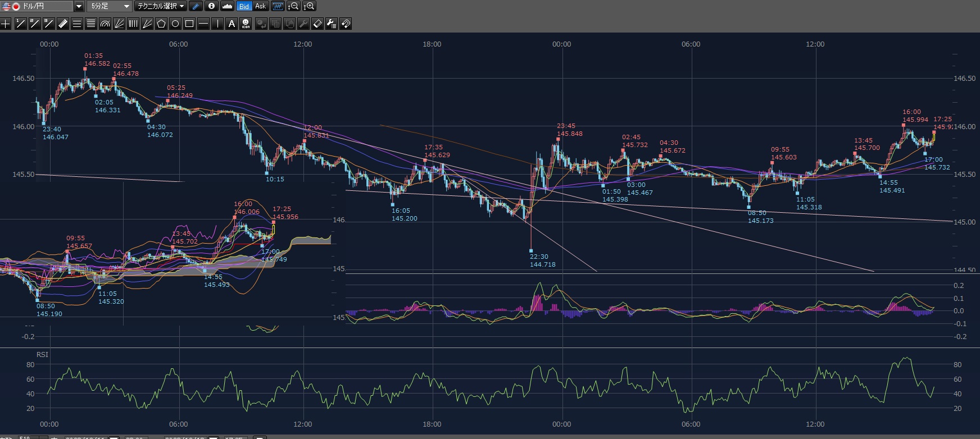This screenshot has height=439, width=980.
Task: Open the テクニカル選択 indicator menu
Action: (x=161, y=6)
